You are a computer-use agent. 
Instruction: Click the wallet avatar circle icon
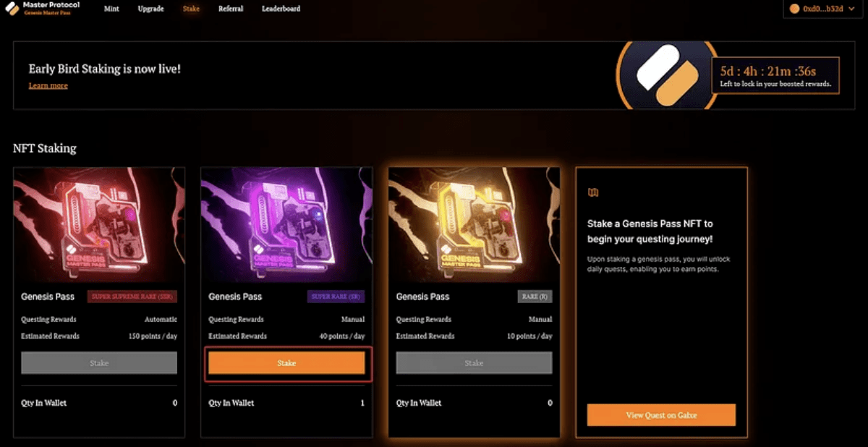click(794, 9)
